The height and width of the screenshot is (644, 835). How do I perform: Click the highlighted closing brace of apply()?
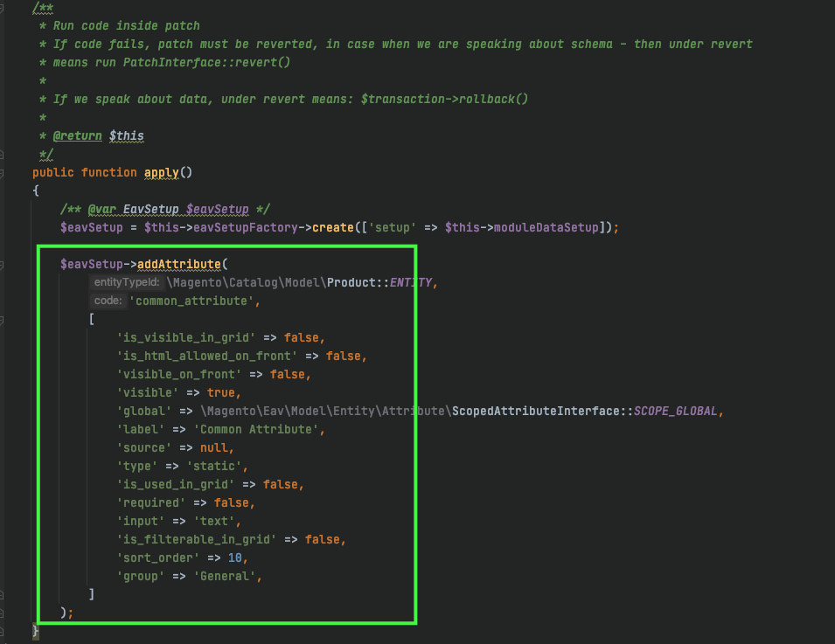(x=36, y=632)
